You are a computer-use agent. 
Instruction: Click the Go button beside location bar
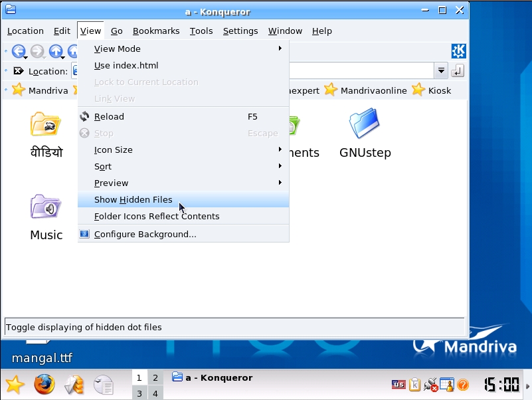pyautogui.click(x=458, y=71)
